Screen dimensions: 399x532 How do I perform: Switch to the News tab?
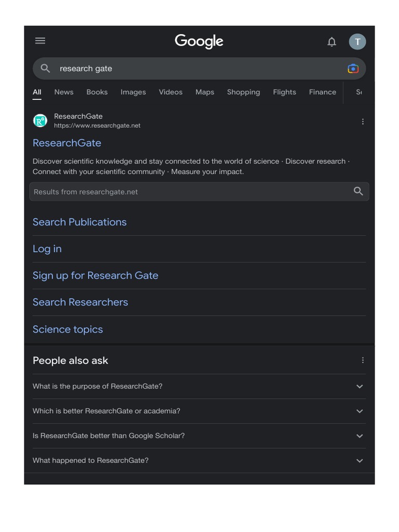tap(64, 92)
